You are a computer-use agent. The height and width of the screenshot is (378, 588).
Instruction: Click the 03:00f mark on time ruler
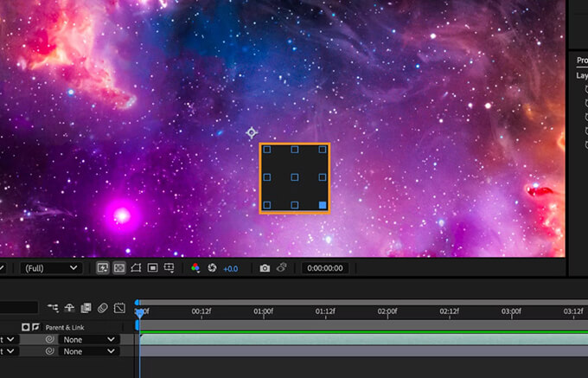click(512, 311)
